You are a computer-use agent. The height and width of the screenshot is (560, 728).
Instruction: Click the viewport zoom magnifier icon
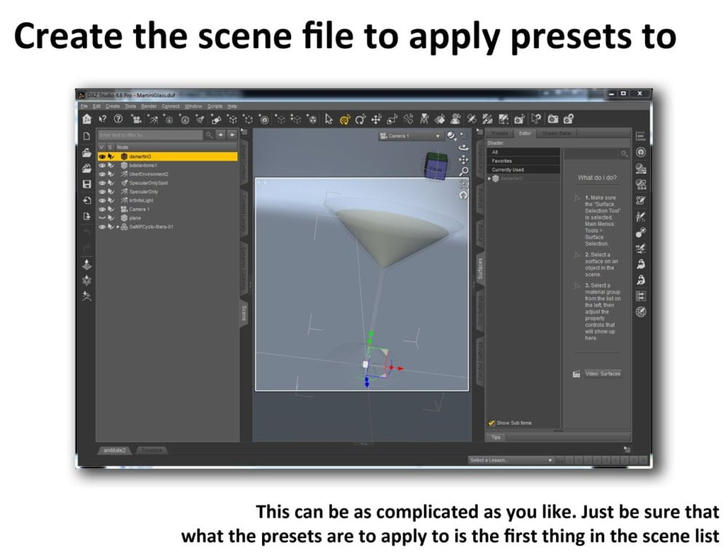coord(464,172)
